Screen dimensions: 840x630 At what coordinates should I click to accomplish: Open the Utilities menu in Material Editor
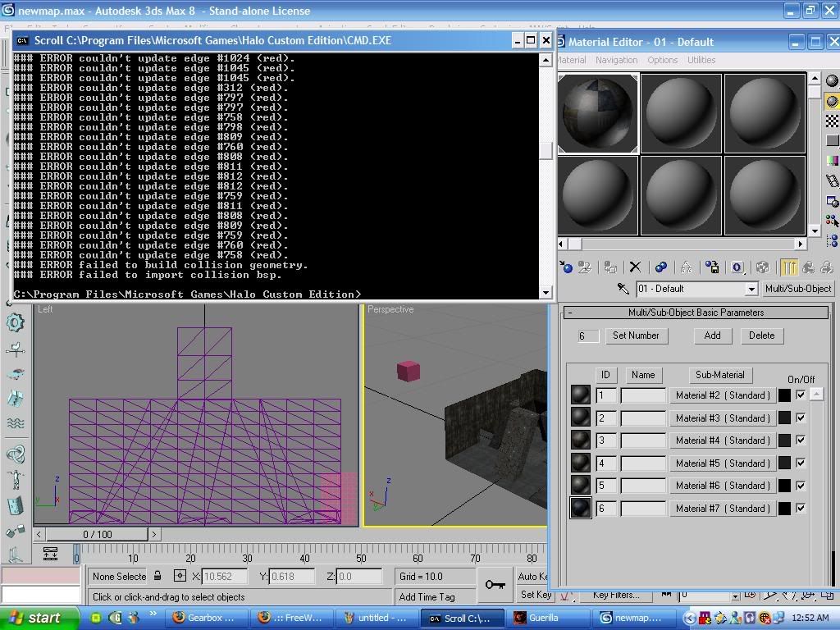coord(701,60)
